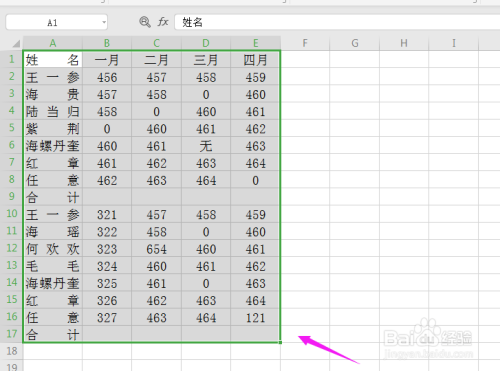This screenshot has height=371, width=500.
Task: Click the 0 cell in row 8
Action: pos(255,180)
